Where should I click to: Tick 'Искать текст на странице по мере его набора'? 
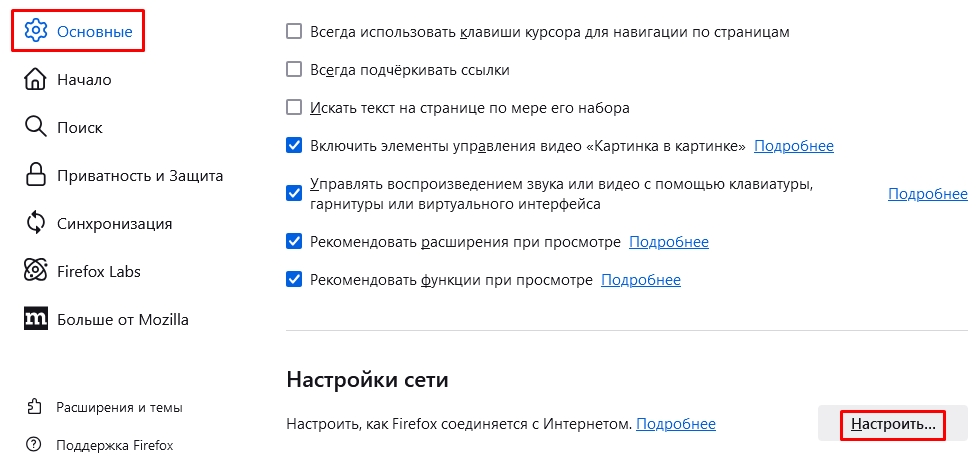pos(294,108)
